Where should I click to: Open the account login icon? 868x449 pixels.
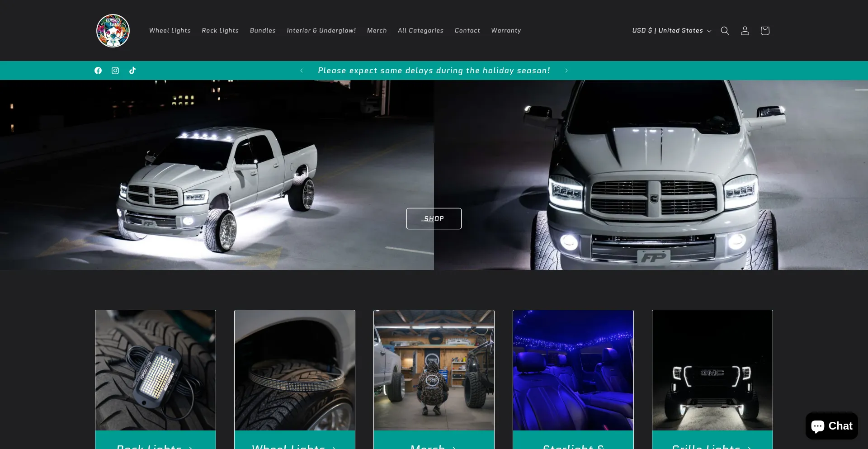coord(745,31)
